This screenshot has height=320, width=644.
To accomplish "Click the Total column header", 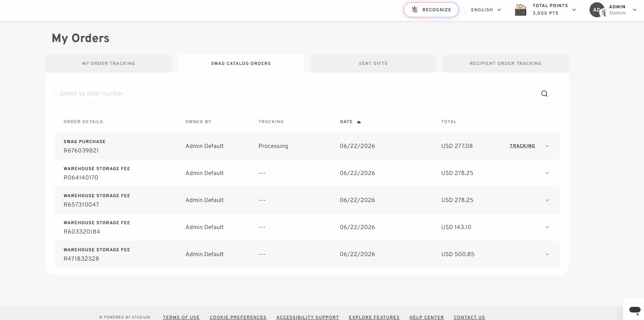I will [449, 122].
